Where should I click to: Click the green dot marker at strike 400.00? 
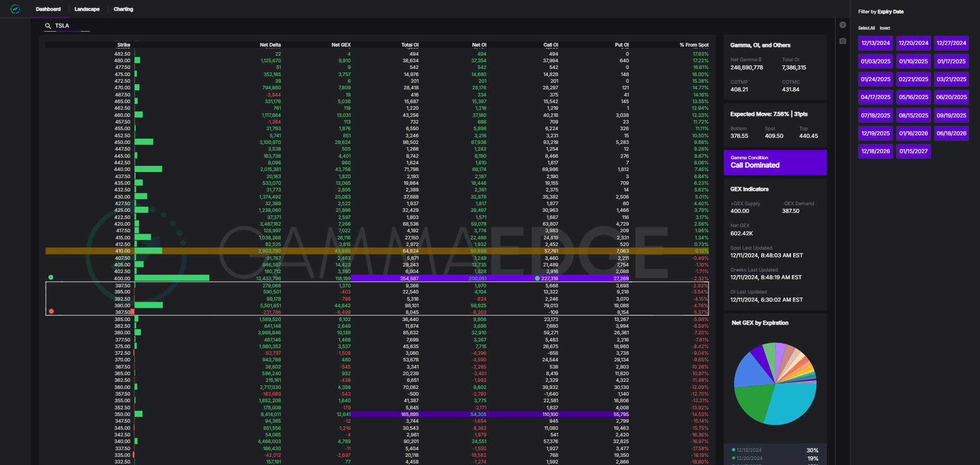coord(51,278)
